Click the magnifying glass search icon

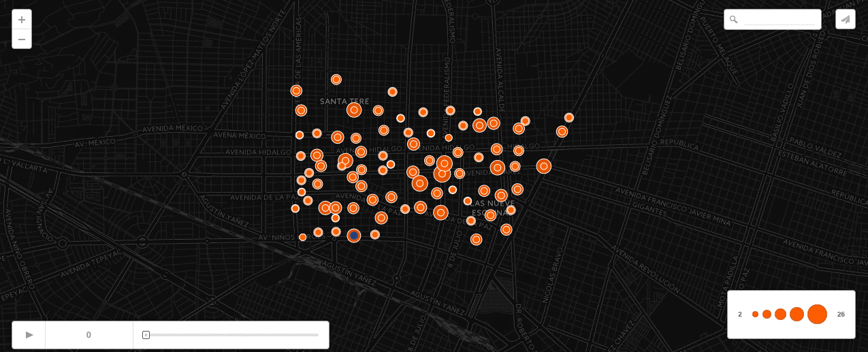tap(733, 20)
